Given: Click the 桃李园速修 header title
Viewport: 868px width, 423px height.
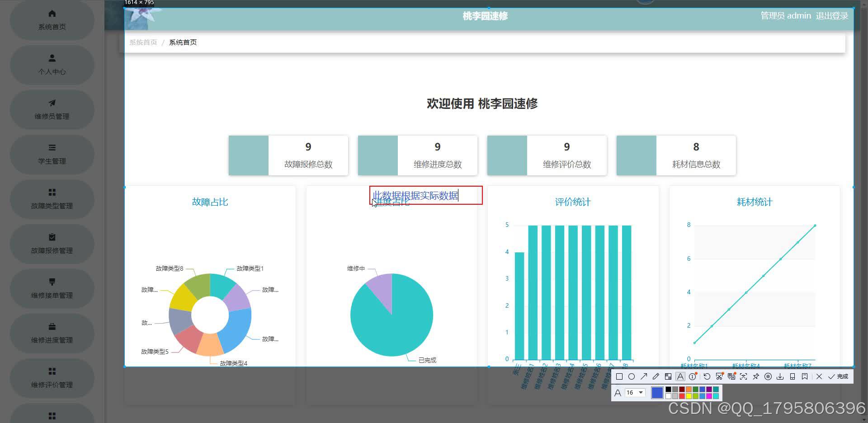Looking at the screenshot, I should (485, 16).
